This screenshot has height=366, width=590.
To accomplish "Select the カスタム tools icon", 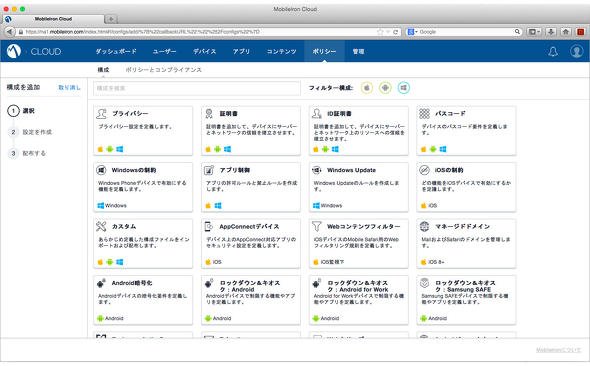I will tap(101, 226).
